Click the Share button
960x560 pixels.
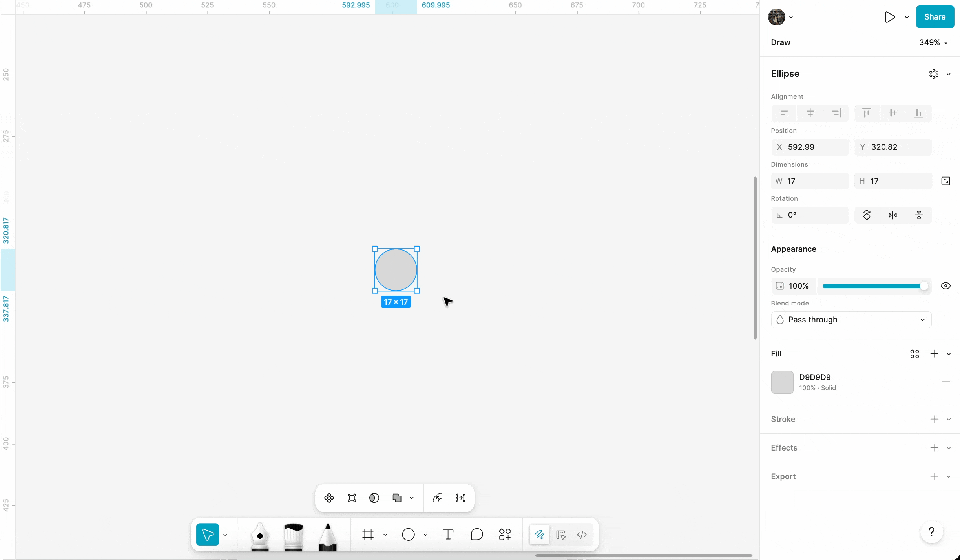(x=934, y=17)
